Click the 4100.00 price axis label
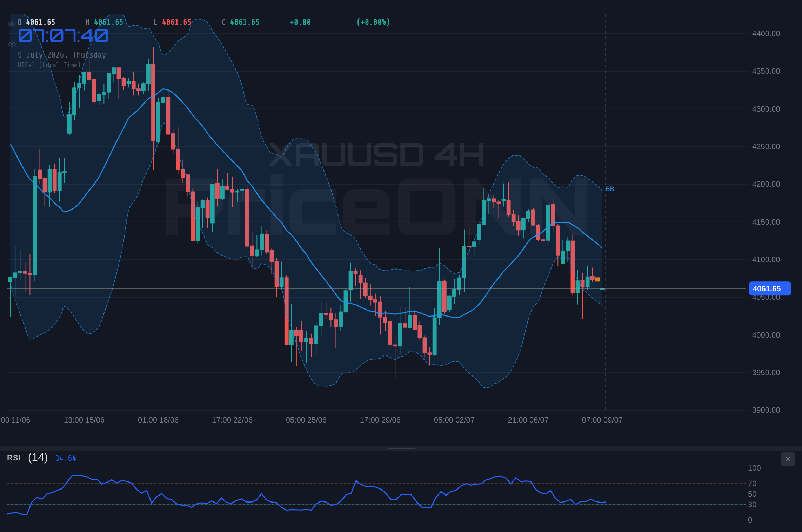This screenshot has width=802, height=532. tap(766, 260)
